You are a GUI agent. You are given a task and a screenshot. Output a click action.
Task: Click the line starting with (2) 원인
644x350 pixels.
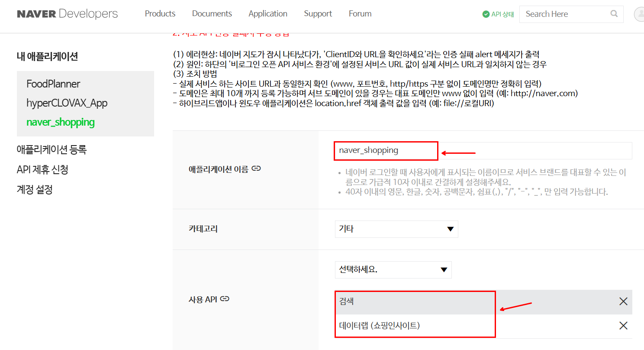coord(360,64)
